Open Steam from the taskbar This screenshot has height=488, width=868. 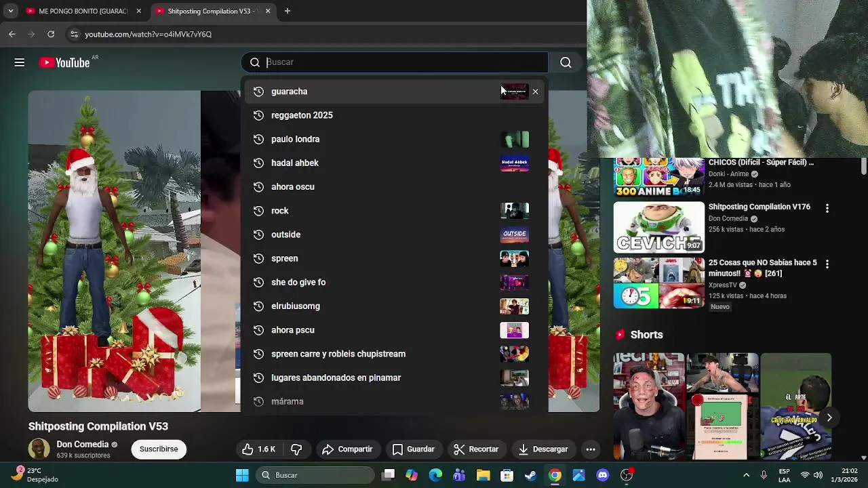click(531, 475)
